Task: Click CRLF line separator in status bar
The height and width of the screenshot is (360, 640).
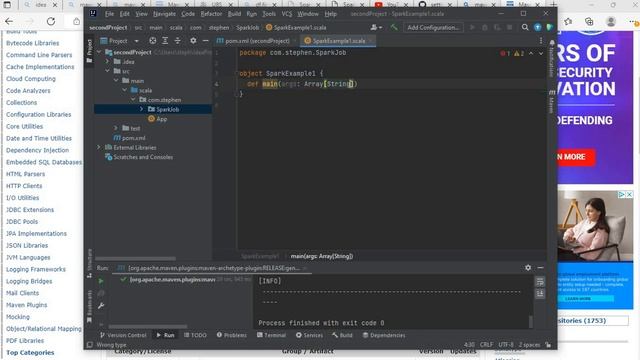Action: coord(486,345)
